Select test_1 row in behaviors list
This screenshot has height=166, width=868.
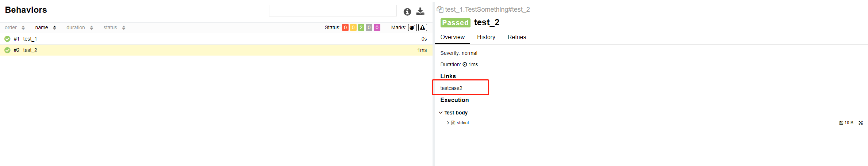point(216,39)
